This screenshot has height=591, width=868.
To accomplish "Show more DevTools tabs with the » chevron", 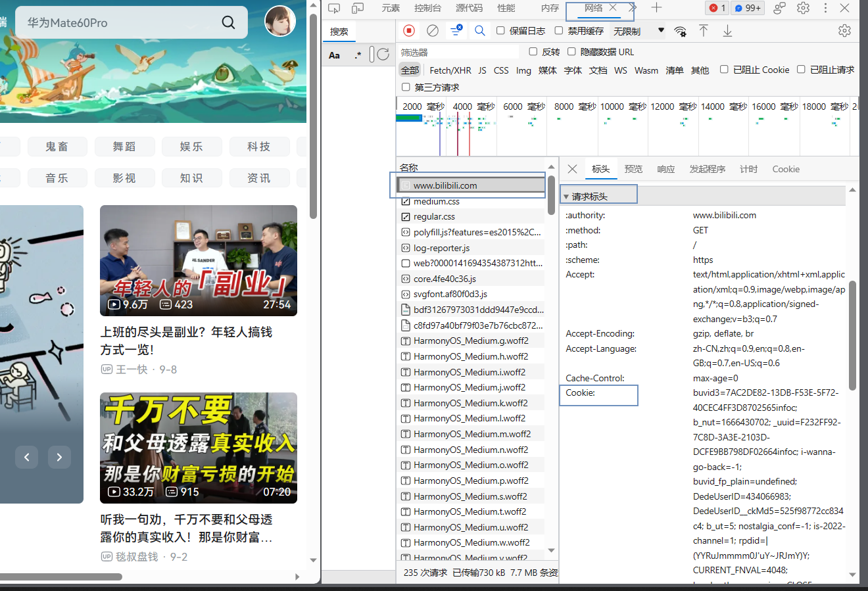I will point(633,8).
